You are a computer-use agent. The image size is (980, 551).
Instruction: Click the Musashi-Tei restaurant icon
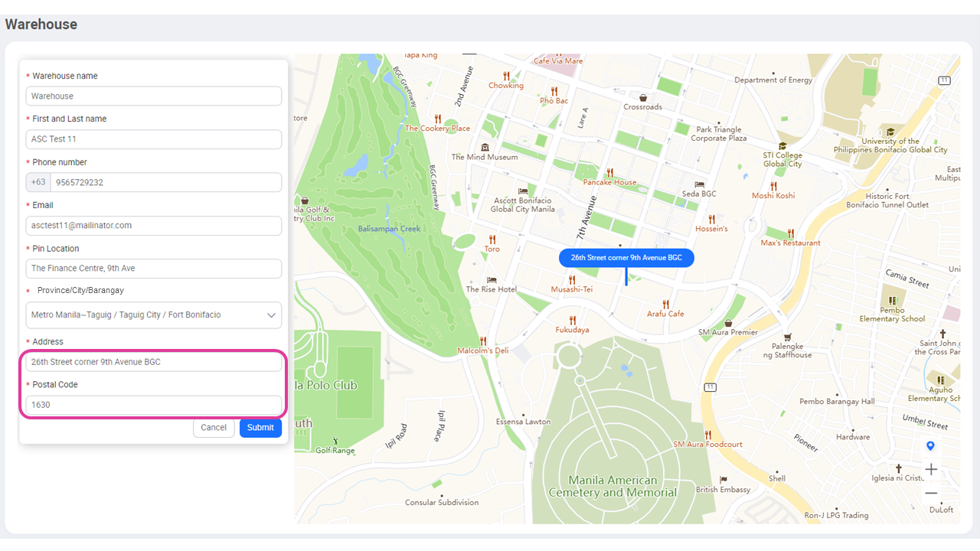point(572,280)
